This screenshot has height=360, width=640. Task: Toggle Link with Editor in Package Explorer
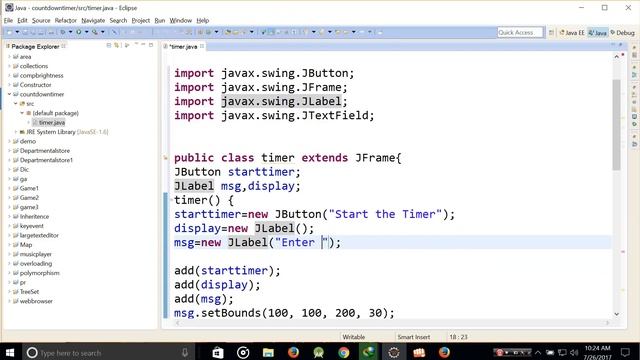click(117, 45)
